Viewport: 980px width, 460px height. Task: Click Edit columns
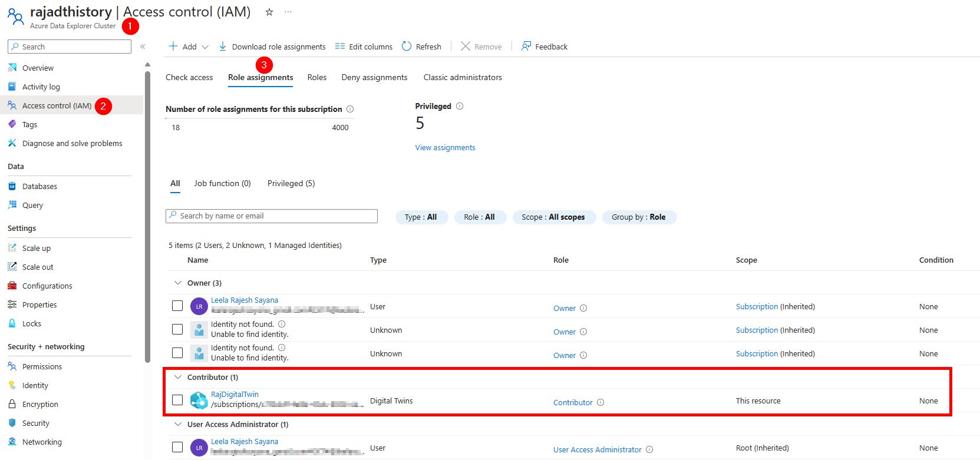coord(364,47)
